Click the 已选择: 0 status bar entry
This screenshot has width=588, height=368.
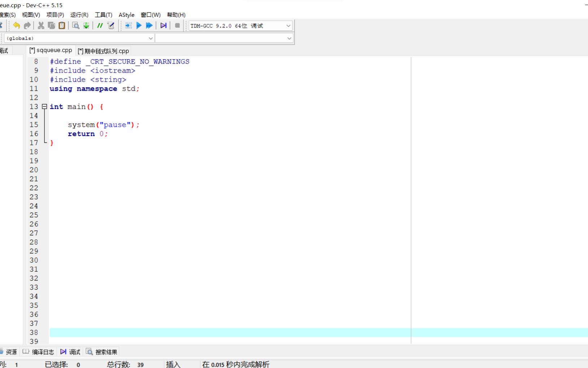tap(62, 364)
